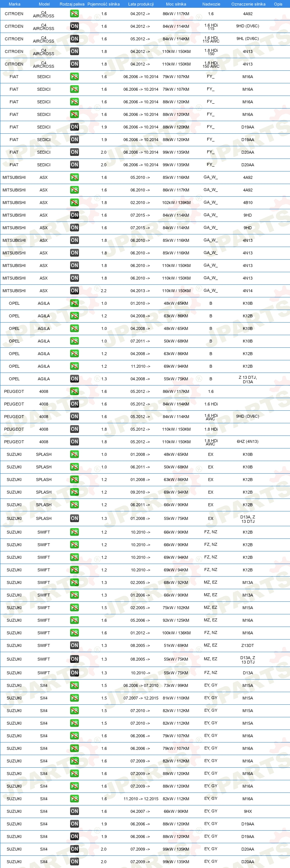Click petrol icon in Suzuki Swift 100kW / 136KM row
The height and width of the screenshot is (868, 290).
point(75,633)
